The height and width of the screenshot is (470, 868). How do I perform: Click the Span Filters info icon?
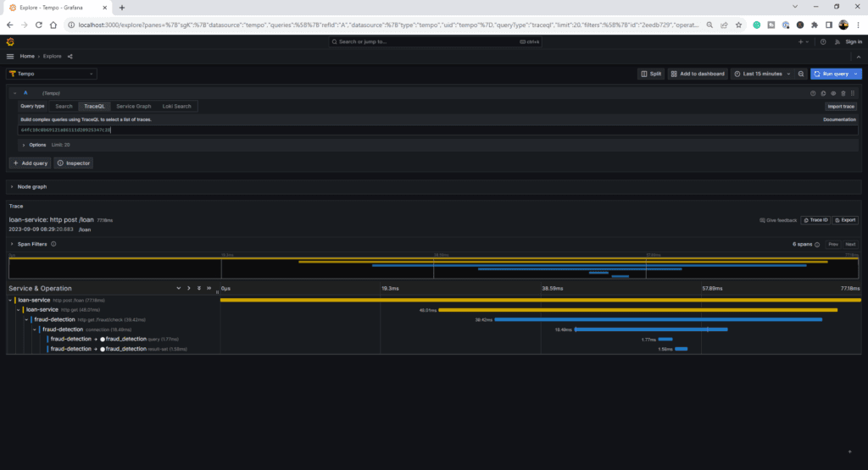click(53, 244)
